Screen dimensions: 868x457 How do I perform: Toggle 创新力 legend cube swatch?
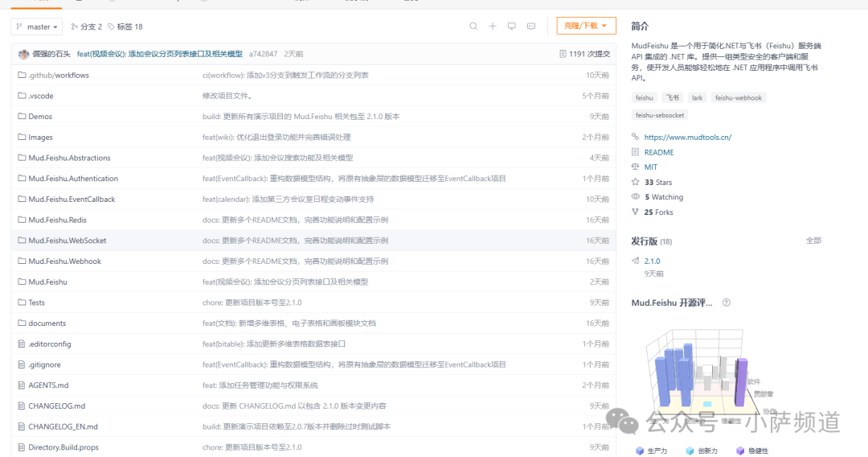click(x=690, y=451)
